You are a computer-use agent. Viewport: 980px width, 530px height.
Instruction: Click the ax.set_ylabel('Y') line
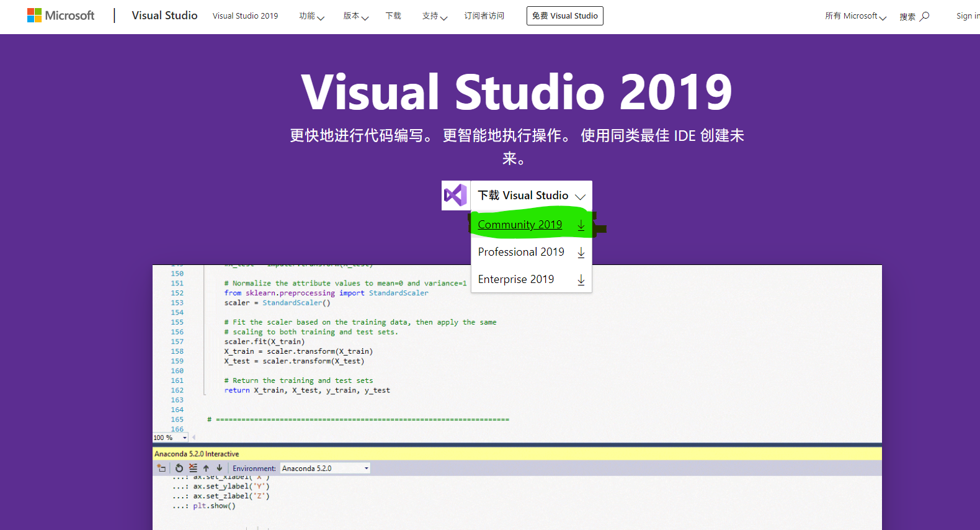pyautogui.click(x=231, y=486)
